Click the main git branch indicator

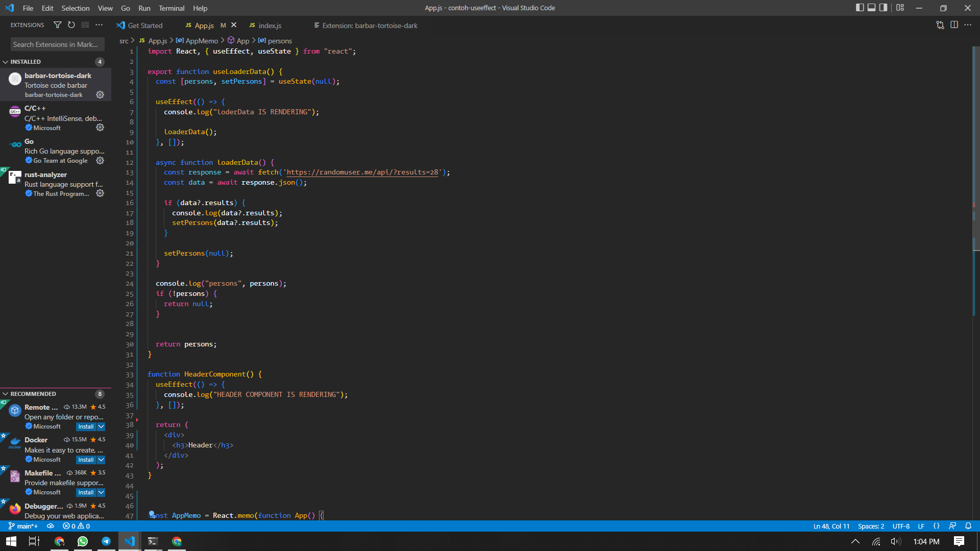click(23, 526)
